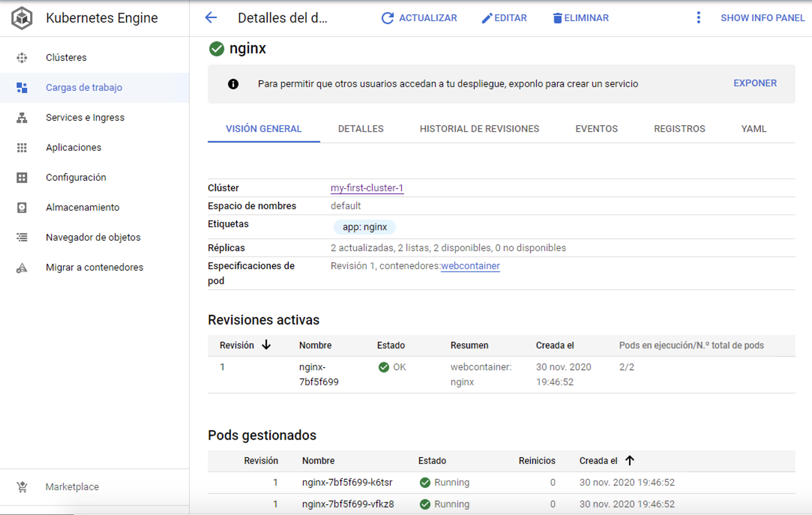This screenshot has height=515, width=812.
Task: Click the Reinicios column header
Action: [537, 461]
